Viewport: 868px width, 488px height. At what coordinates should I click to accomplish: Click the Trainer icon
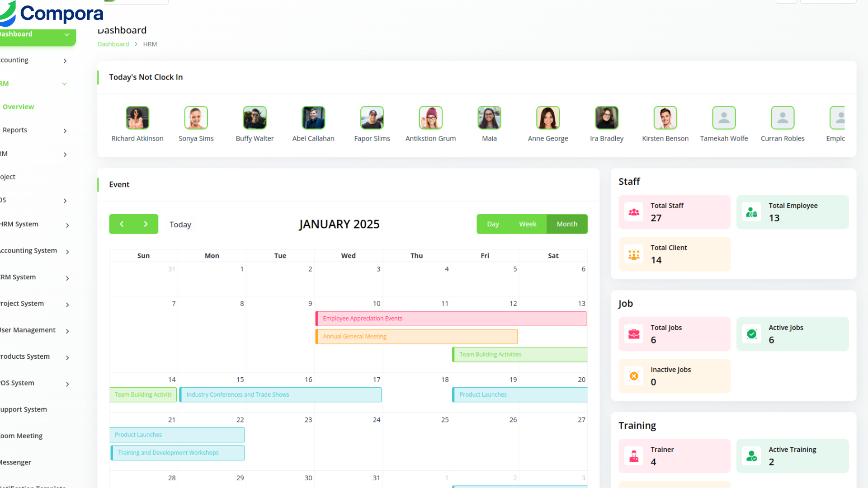(634, 456)
